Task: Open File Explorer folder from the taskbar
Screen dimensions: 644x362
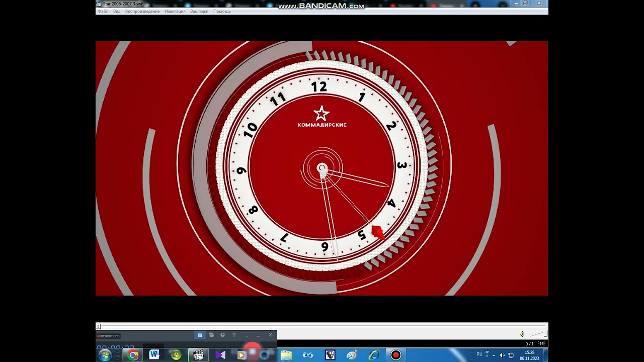Action: [x=286, y=355]
